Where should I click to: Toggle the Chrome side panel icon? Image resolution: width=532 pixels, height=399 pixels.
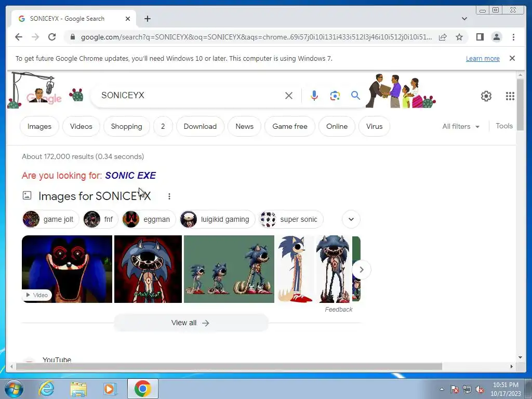click(480, 37)
